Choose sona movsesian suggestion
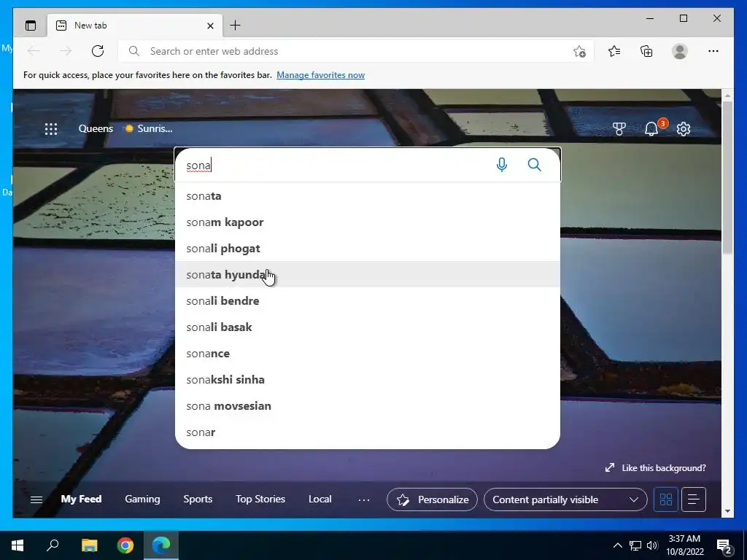 click(x=368, y=405)
